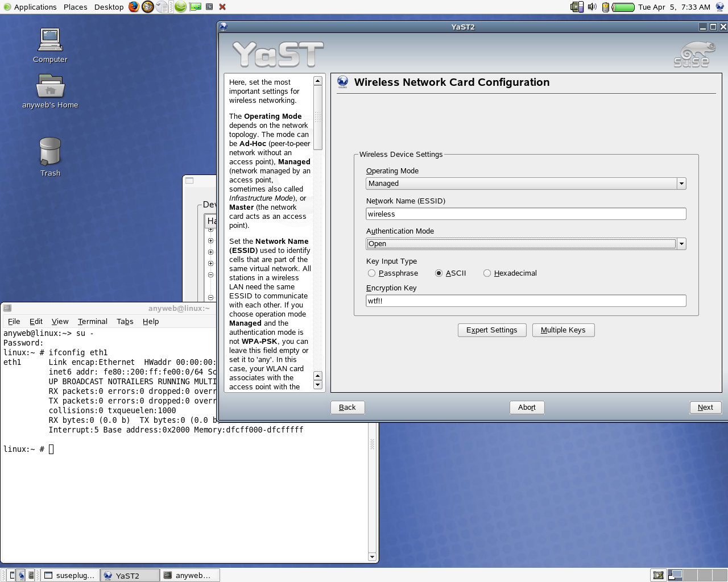Click the Encryption Key field
Screen dimensions: 728x582
coord(526,301)
